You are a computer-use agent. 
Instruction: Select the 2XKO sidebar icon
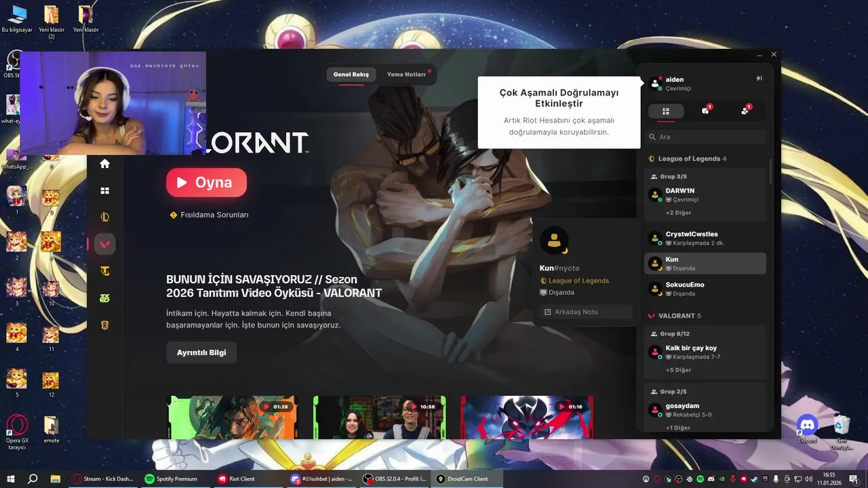[x=104, y=298]
